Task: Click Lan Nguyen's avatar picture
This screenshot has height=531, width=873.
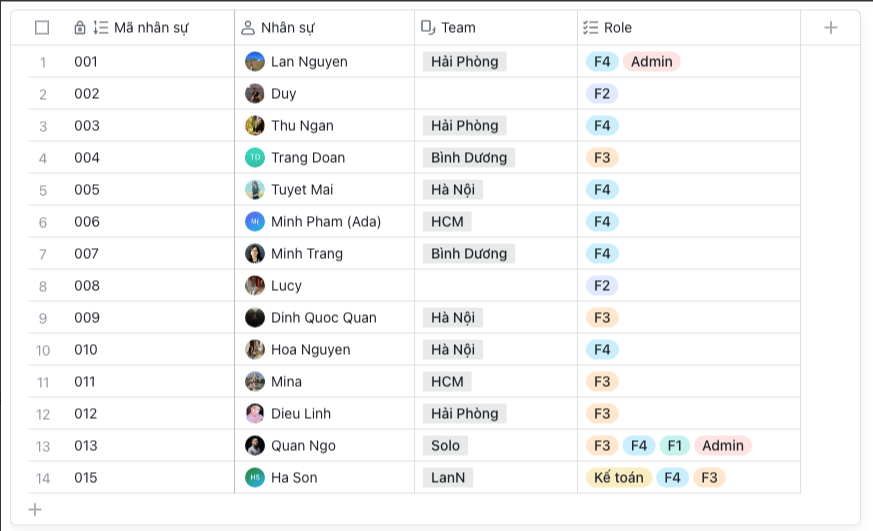Action: tap(255, 62)
